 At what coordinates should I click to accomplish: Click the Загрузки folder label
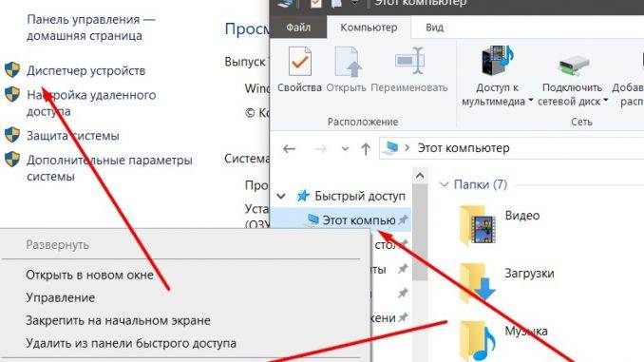[529, 274]
